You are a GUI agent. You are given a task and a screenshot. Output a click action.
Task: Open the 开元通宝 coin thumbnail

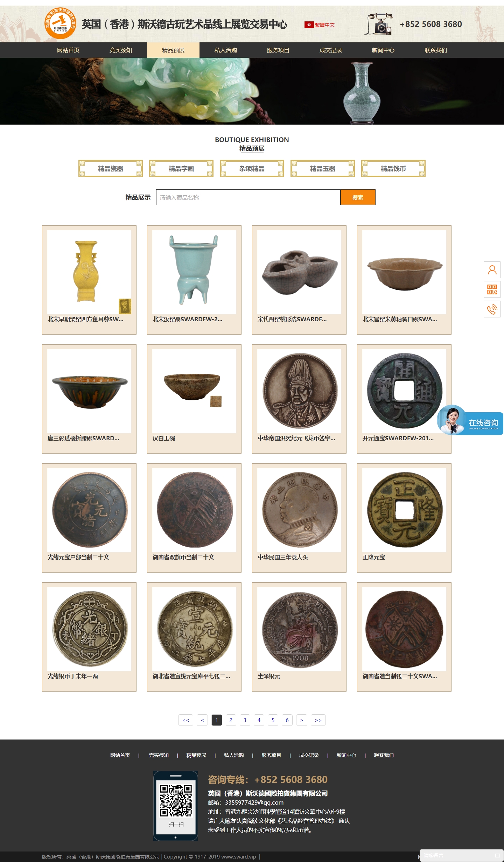404,391
